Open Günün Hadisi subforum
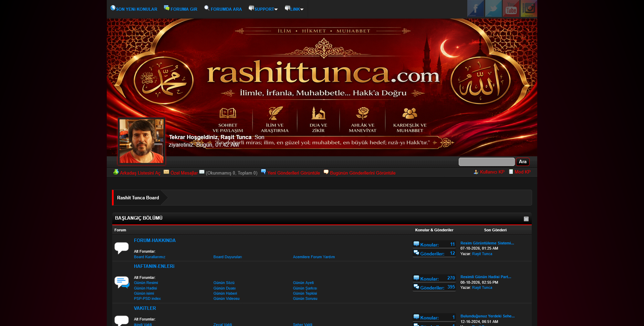Screen dimensions: 644x326 (145, 288)
